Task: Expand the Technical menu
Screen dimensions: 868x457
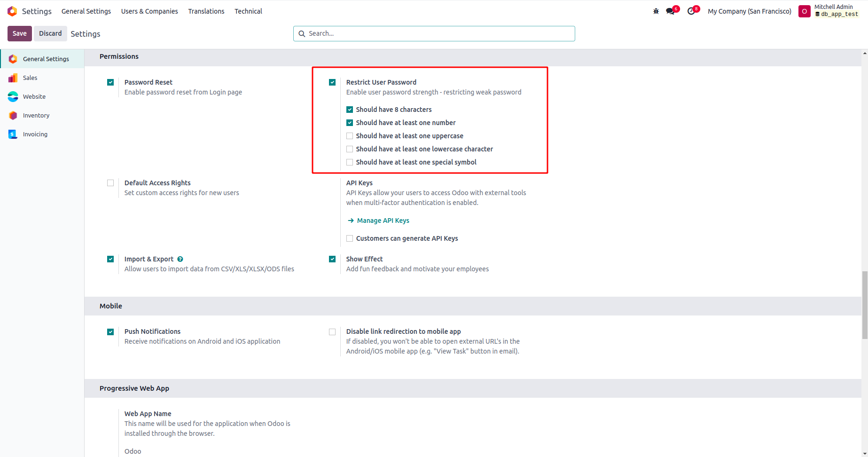Action: (x=248, y=11)
